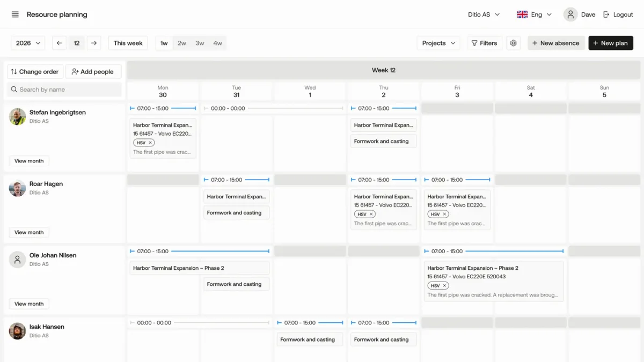Open Ole Johan's Friday Volvo EC220E 520043 card
This screenshot has width=644, height=362.
coord(494,281)
